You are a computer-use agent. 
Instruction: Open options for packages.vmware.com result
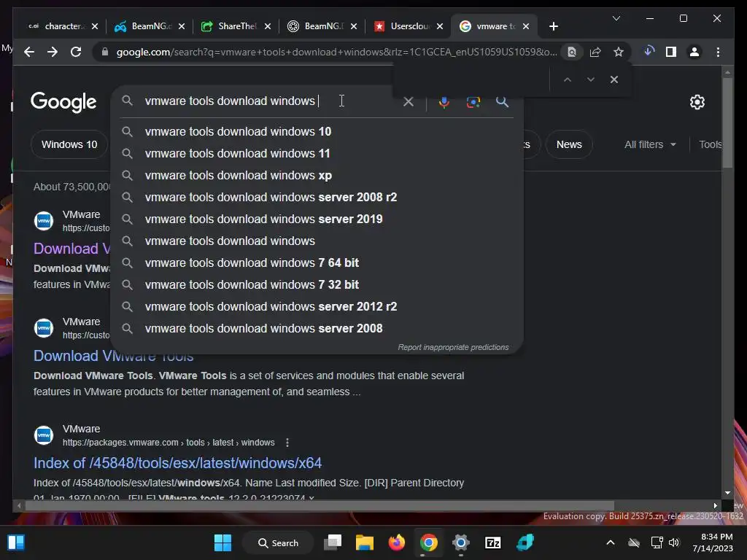[287, 443]
